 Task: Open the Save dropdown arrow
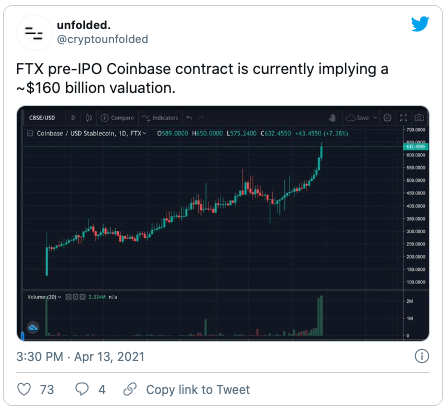(375, 117)
